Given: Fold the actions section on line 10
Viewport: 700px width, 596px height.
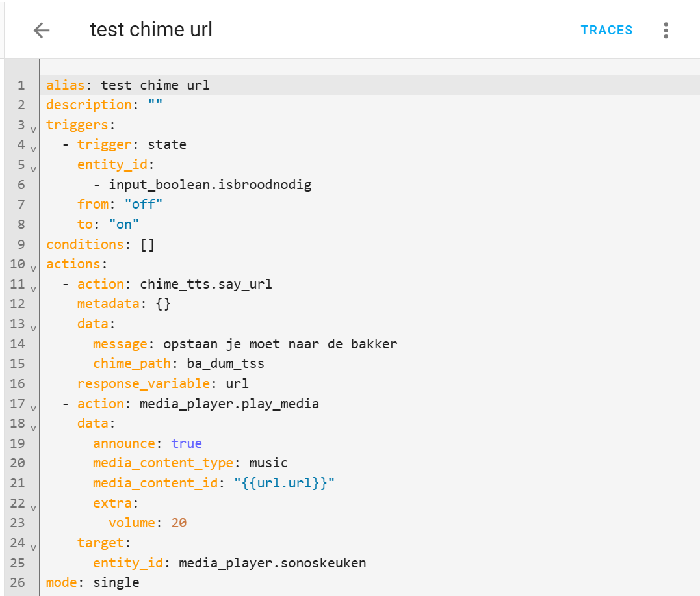Looking at the screenshot, I should [x=34, y=268].
